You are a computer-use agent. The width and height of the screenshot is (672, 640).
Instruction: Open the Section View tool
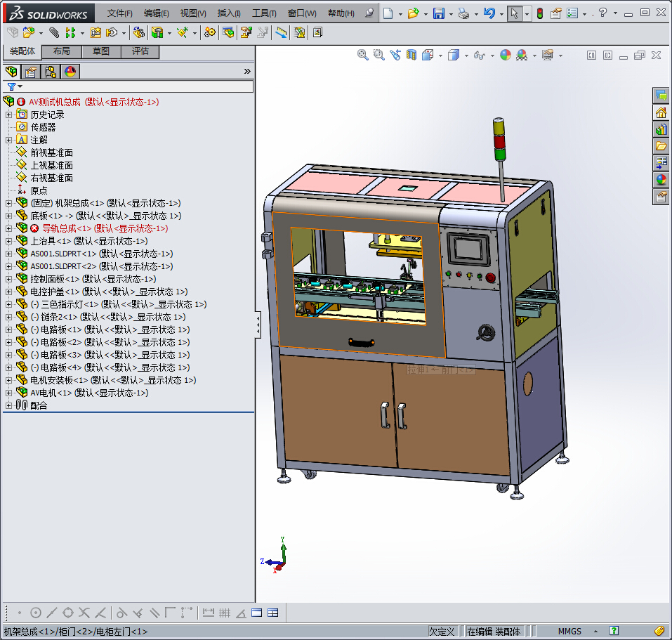pos(411,55)
